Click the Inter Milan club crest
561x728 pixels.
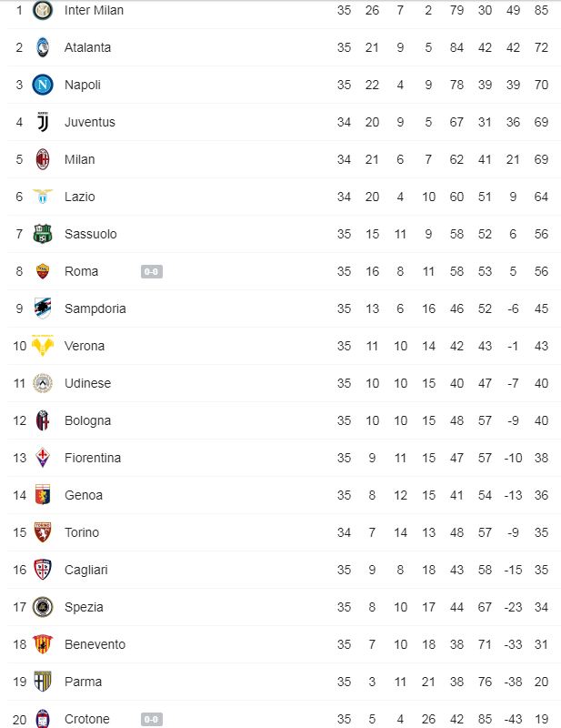(x=43, y=10)
